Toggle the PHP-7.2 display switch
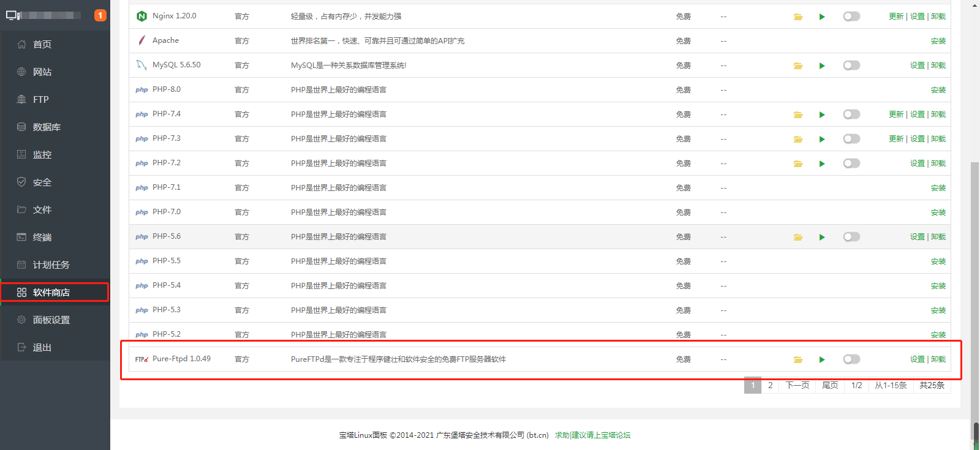980x450 pixels. [851, 163]
